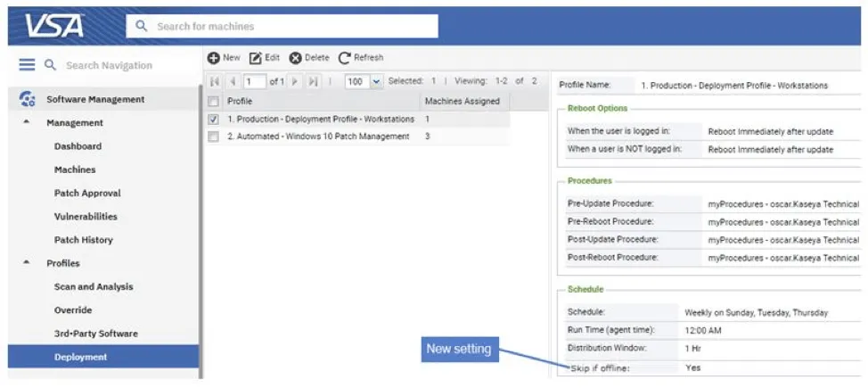
Task: Go to the next page of profiles
Action: click(x=295, y=81)
